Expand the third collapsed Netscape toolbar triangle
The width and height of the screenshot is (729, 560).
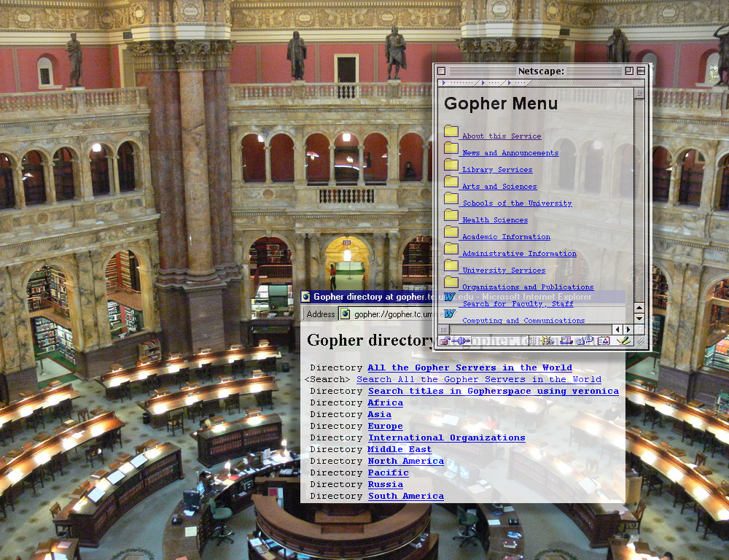[x=510, y=83]
